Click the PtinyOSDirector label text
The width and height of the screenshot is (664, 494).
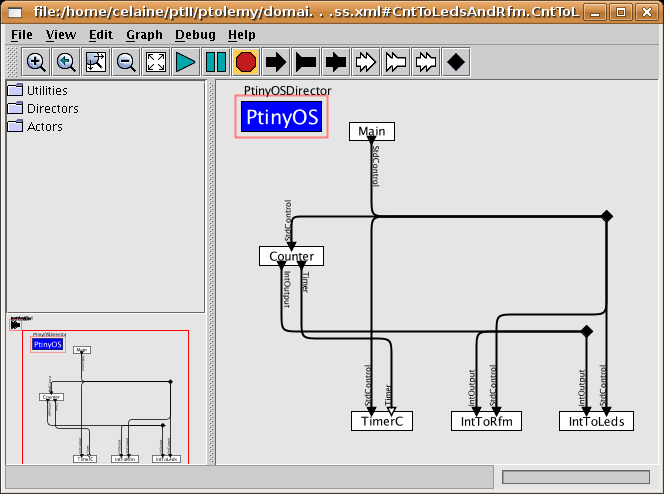(288, 90)
